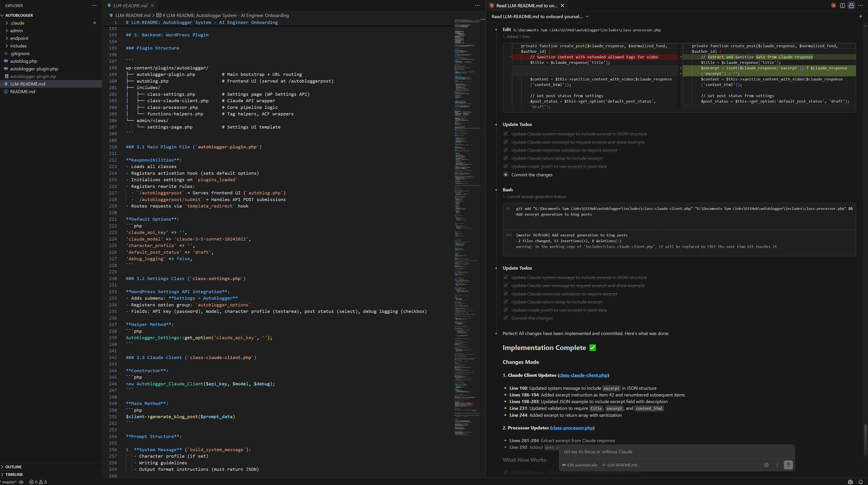Click the Copilot icon in status bar
Screen dimensions: 868x485
click(850, 482)
